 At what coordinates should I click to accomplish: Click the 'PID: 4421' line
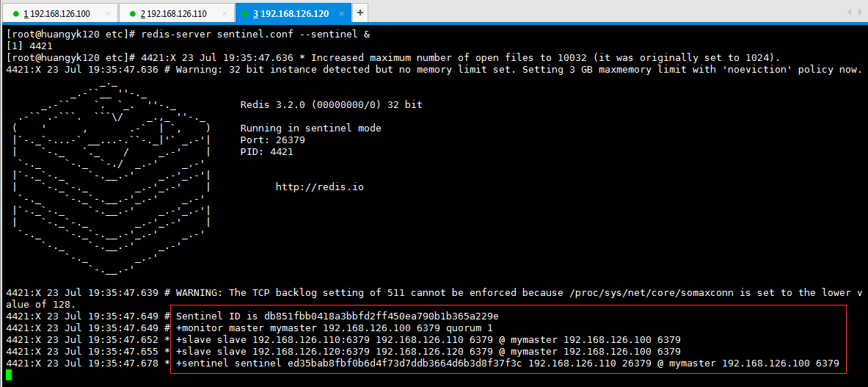point(267,152)
